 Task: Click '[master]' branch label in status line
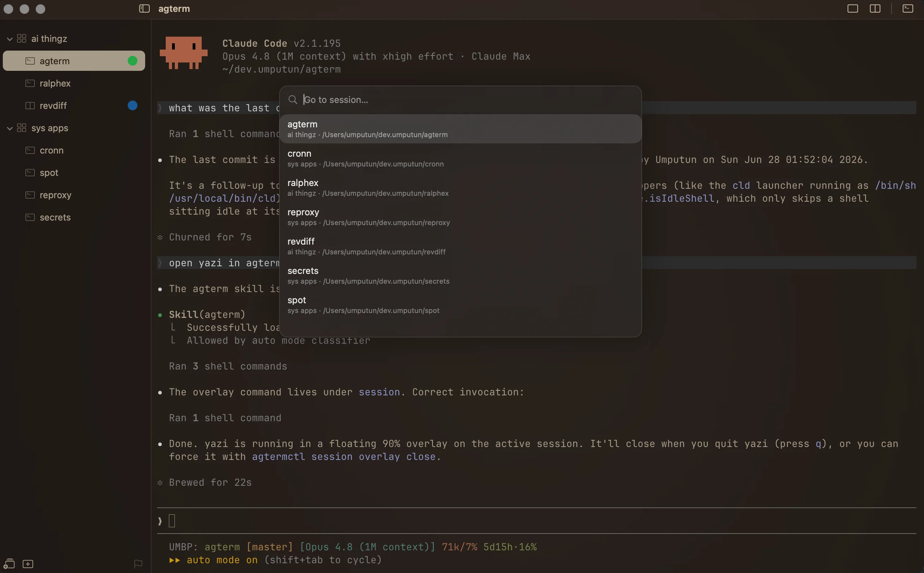click(269, 546)
